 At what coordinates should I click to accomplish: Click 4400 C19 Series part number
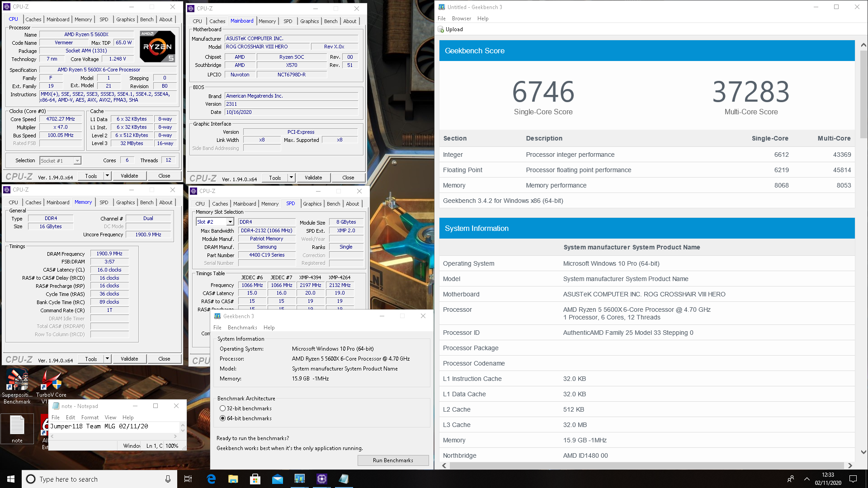(x=267, y=255)
